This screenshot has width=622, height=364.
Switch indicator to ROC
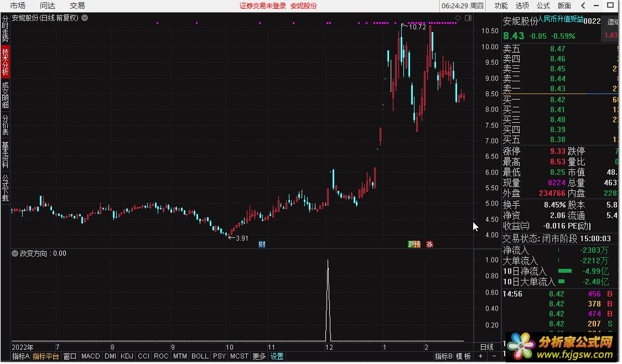coord(161,356)
